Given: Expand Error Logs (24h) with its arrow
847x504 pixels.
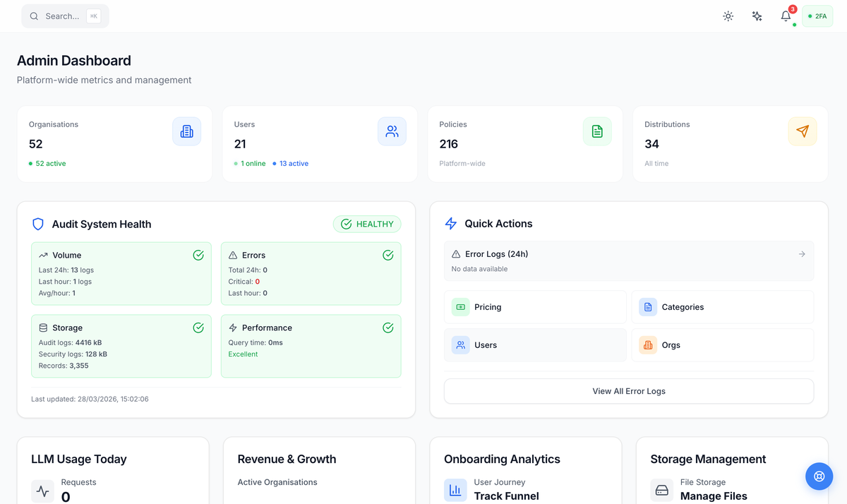Looking at the screenshot, I should [x=802, y=254].
